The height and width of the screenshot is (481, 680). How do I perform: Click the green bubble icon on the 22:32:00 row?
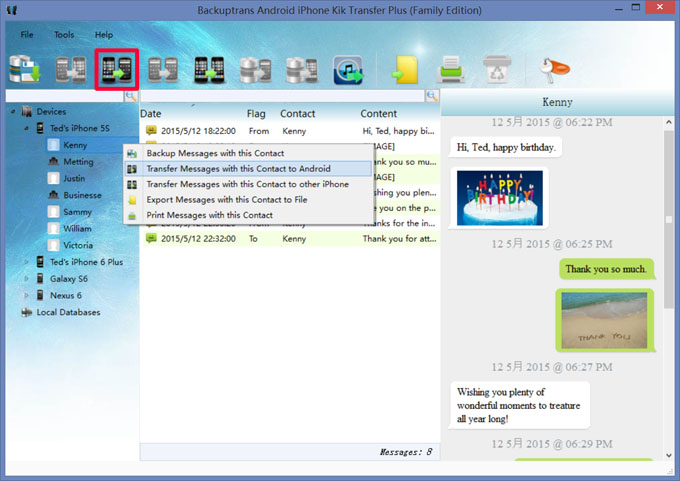[151, 238]
